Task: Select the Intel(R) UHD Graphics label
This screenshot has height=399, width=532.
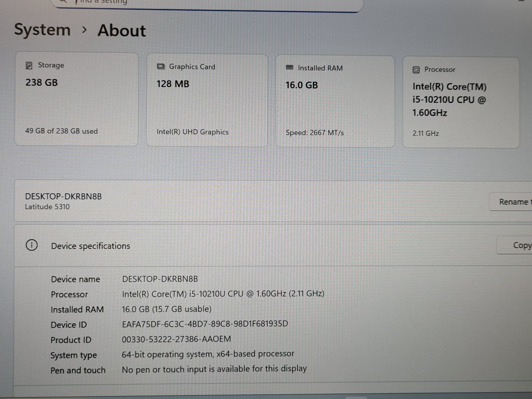Action: 193,132
